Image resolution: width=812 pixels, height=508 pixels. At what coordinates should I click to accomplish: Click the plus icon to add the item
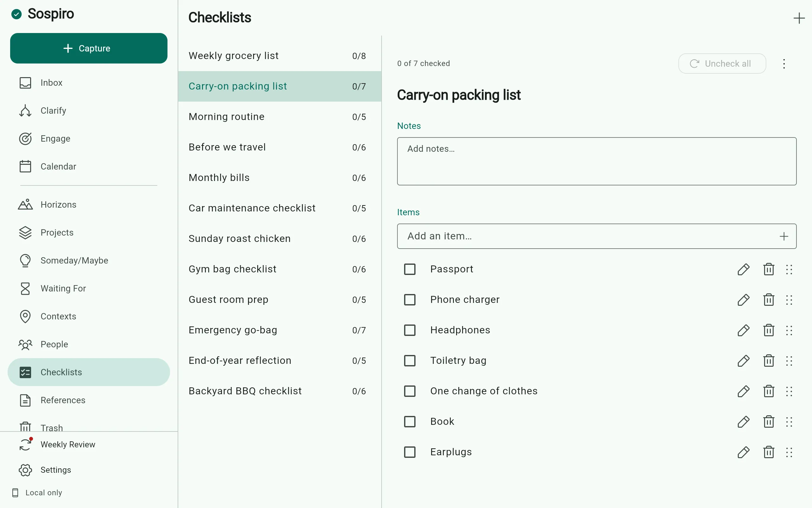coord(784,236)
